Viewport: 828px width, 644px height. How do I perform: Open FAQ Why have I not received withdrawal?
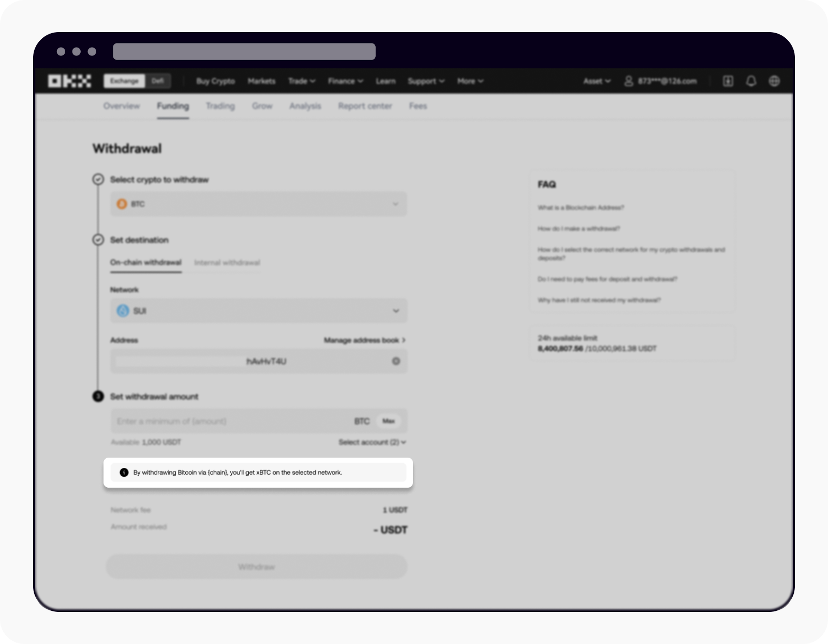[599, 300]
